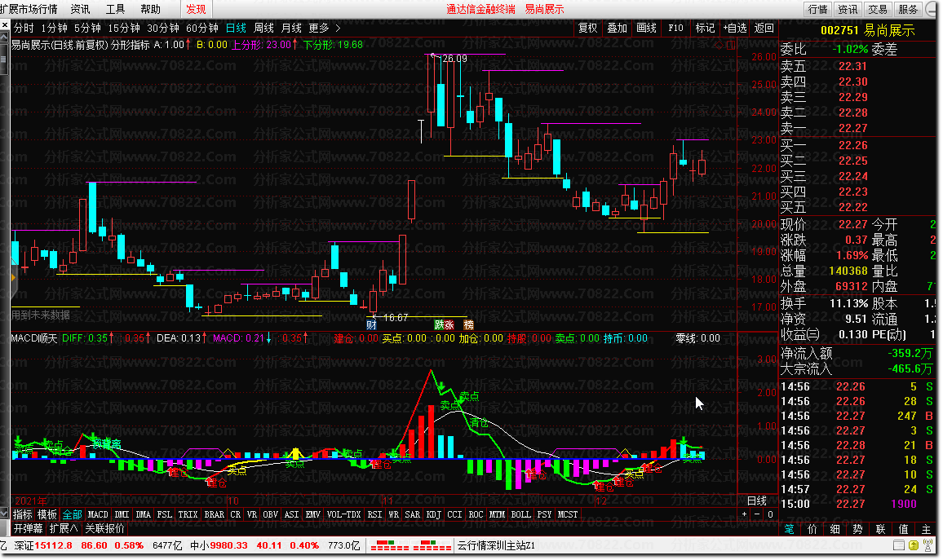Click the 行情 button at top right
Viewport: 943px width, 560px height.
[x=818, y=9]
